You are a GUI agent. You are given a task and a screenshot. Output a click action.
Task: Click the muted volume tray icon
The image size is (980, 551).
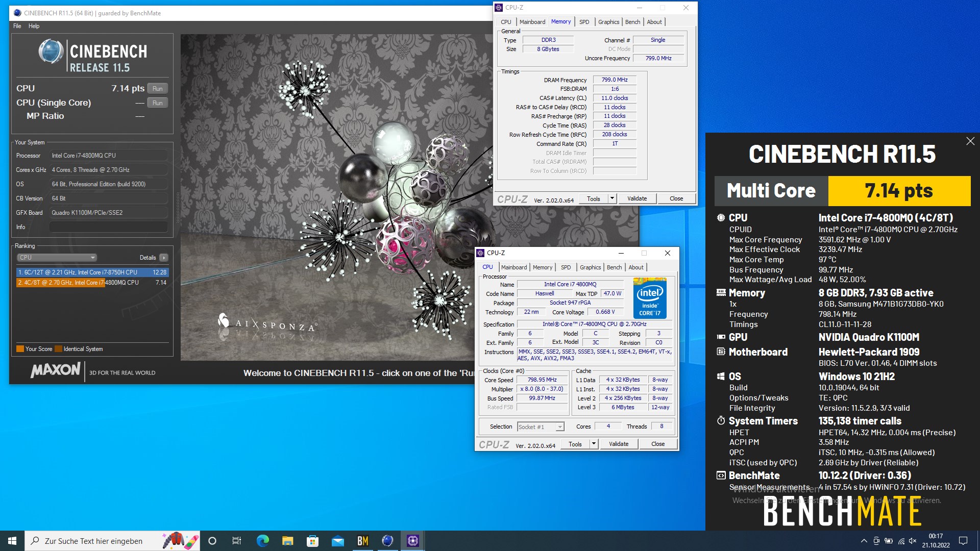tap(913, 541)
